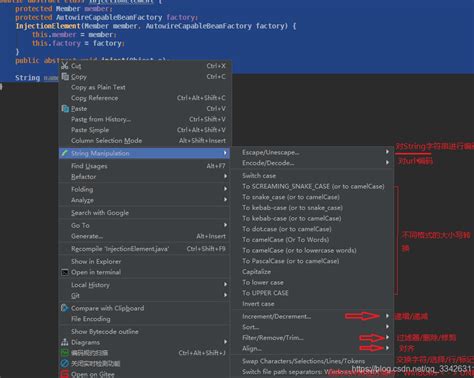Click the Copy icon in context menu
474x378 pixels.
pyautogui.click(x=65, y=76)
